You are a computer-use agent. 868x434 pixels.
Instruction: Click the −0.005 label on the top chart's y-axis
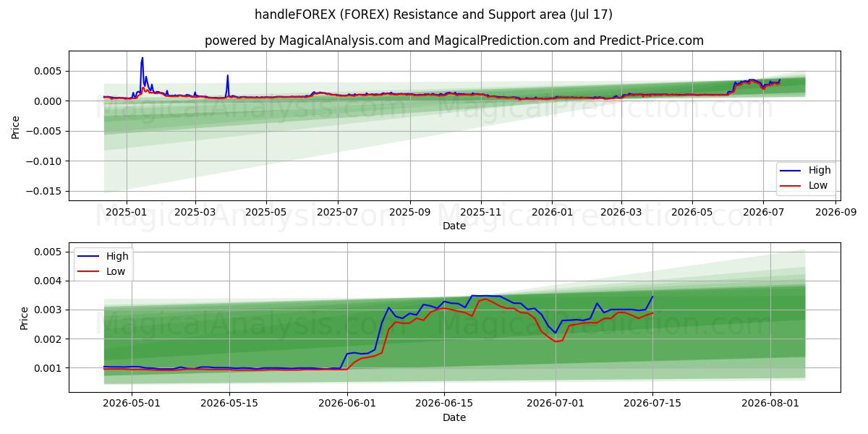click(x=46, y=131)
